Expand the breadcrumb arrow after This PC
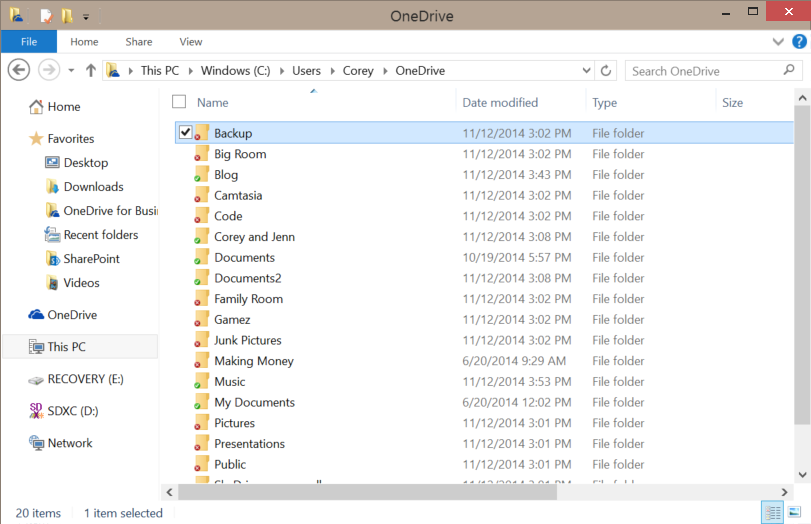 coord(190,71)
